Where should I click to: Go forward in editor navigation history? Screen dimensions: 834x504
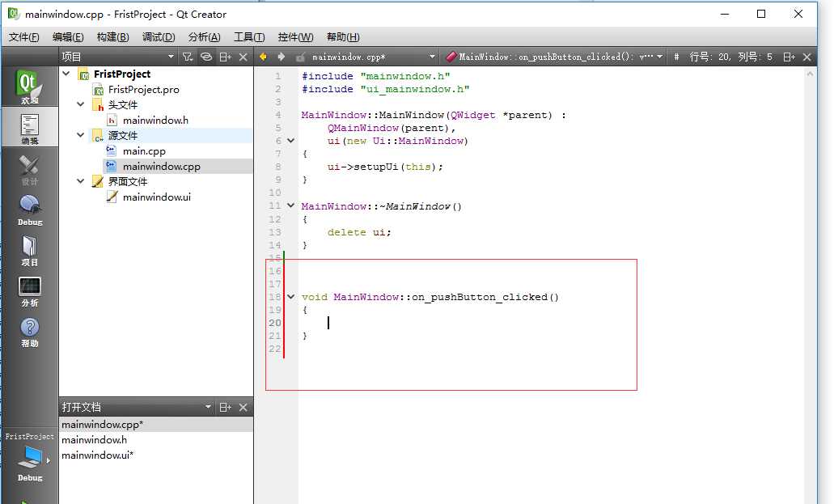(x=282, y=57)
